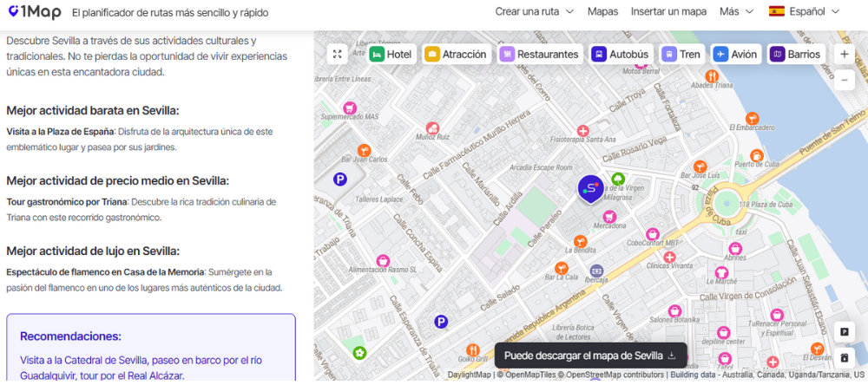868x385 pixels.
Task: Select the Fisioterapia Santa Ana medical marker
Action: pos(582,131)
